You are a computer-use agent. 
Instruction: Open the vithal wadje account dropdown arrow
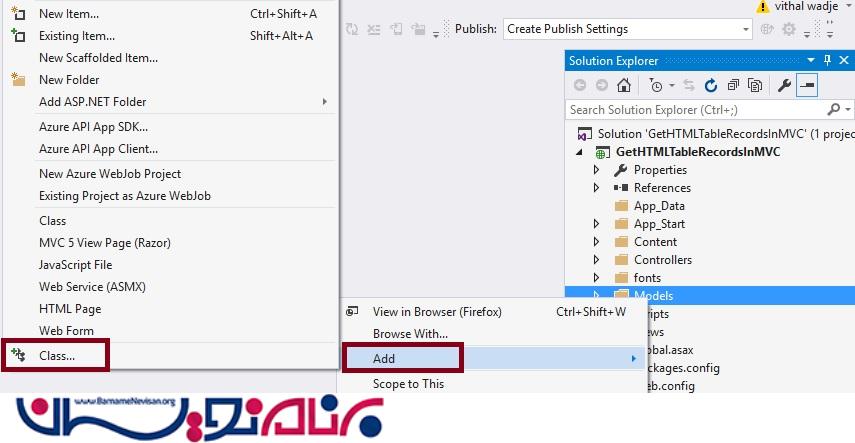(x=850, y=7)
